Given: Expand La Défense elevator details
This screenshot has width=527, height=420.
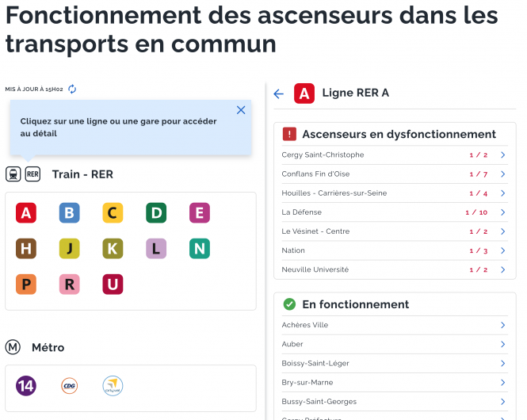Looking at the screenshot, I should [x=395, y=212].
